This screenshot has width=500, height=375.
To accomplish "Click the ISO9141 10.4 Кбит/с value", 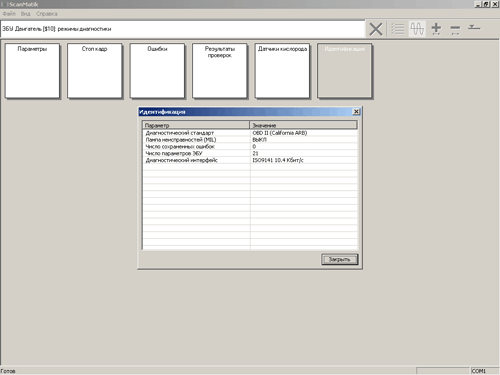I will (278, 160).
